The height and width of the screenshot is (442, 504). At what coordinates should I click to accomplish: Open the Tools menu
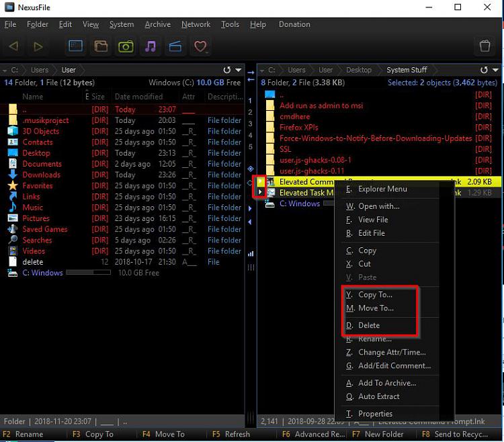pyautogui.click(x=230, y=24)
